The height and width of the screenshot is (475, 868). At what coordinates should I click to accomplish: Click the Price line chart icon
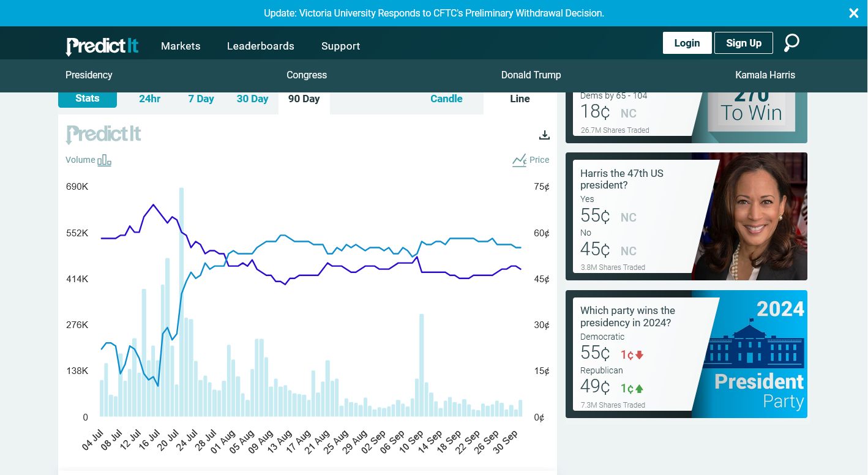519,160
